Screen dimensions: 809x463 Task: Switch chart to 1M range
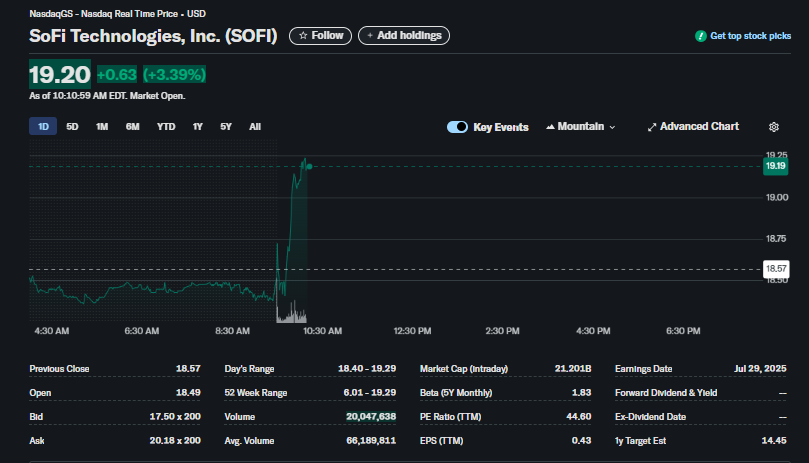pos(102,126)
